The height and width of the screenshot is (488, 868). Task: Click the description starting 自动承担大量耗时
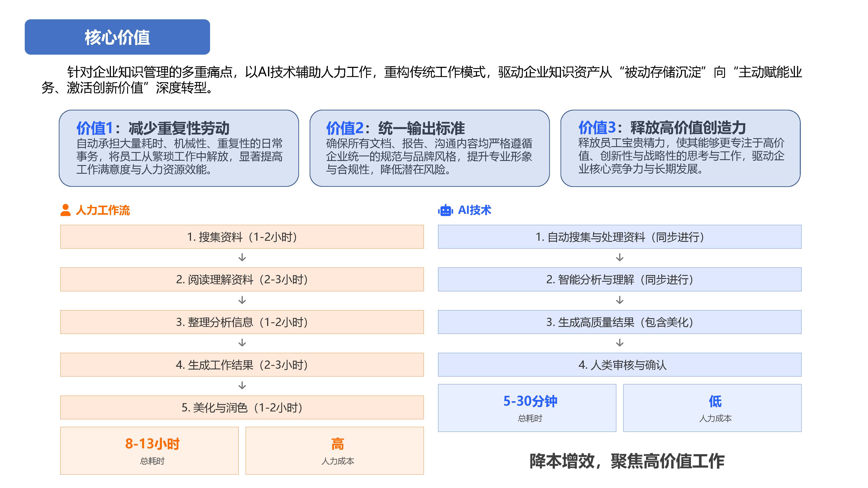(179, 156)
